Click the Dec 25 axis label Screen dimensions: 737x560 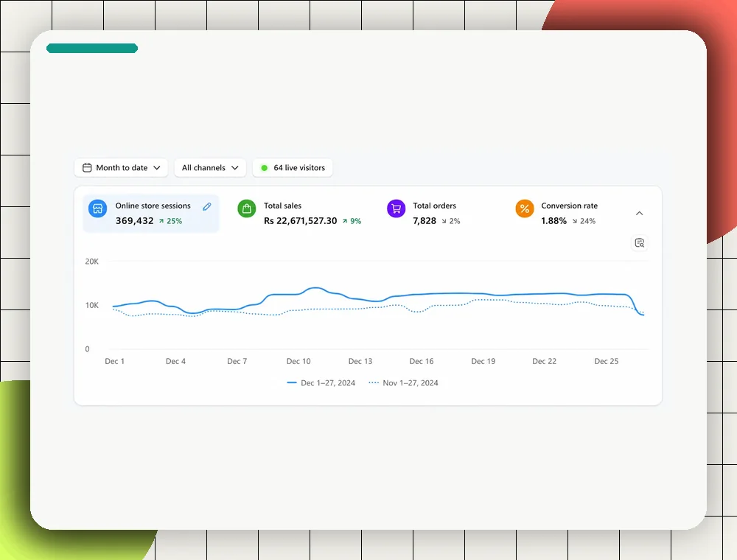click(x=607, y=361)
